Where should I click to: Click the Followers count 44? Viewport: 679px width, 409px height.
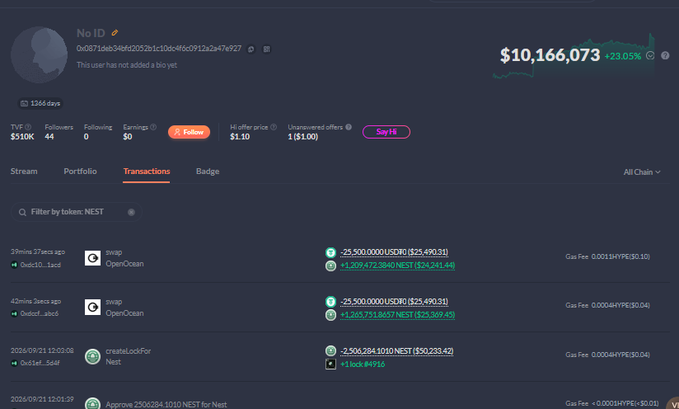coord(49,137)
